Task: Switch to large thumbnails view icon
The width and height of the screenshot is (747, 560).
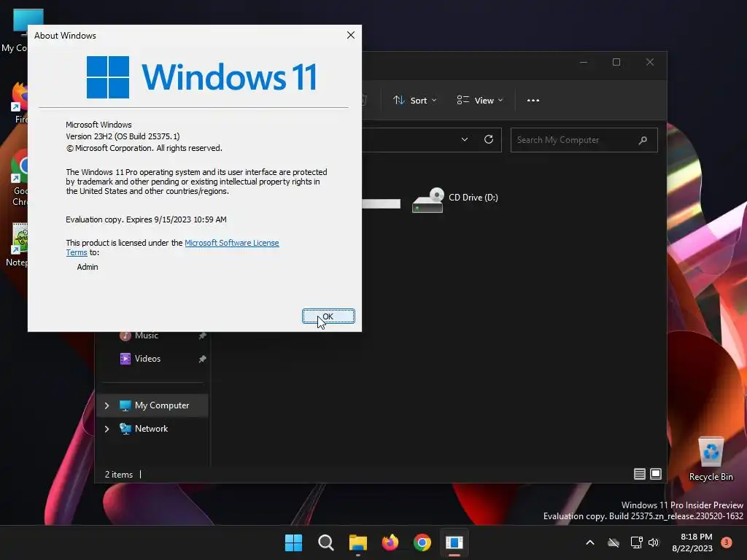Action: 656,474
